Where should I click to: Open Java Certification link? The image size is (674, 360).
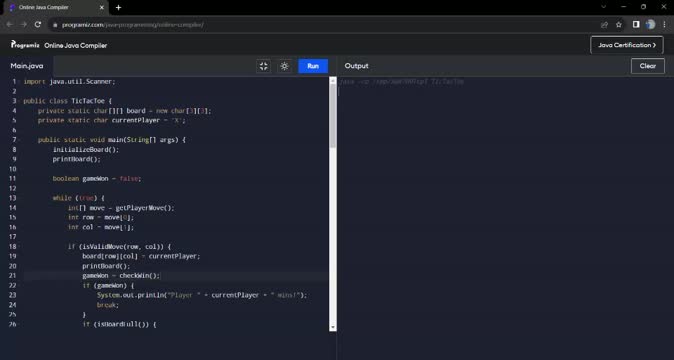pyautogui.click(x=627, y=45)
